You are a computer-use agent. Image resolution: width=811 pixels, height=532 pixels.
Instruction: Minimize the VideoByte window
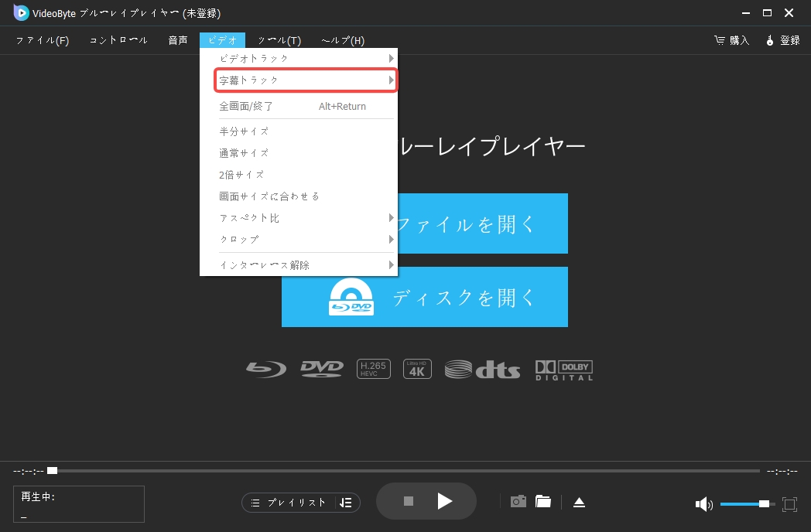coord(746,13)
